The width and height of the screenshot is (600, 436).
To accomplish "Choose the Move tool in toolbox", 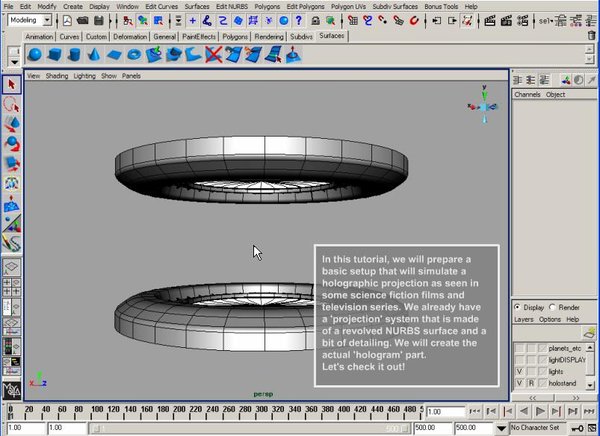I will pyautogui.click(x=12, y=124).
